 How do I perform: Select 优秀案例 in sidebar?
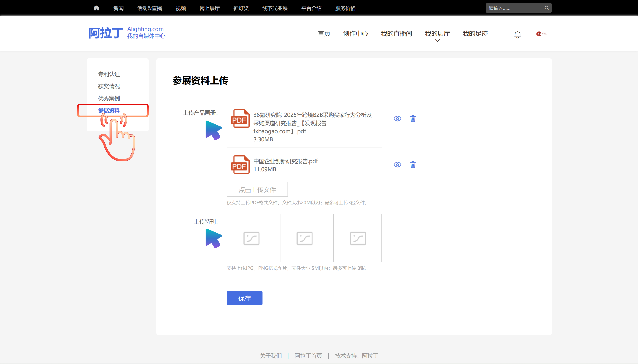tap(109, 98)
